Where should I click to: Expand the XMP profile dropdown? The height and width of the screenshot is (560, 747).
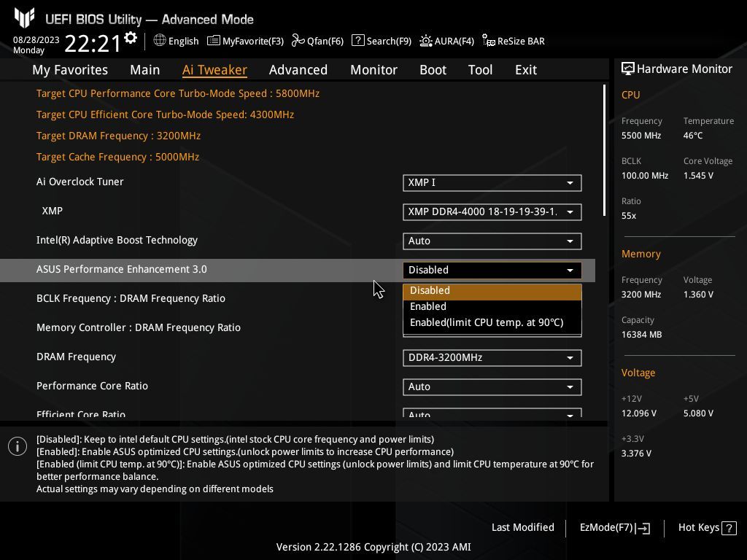(x=492, y=212)
